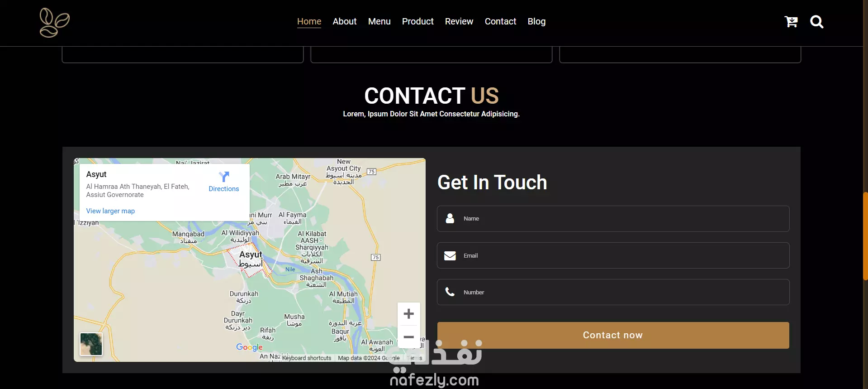Click the Google logo on map

click(x=249, y=347)
